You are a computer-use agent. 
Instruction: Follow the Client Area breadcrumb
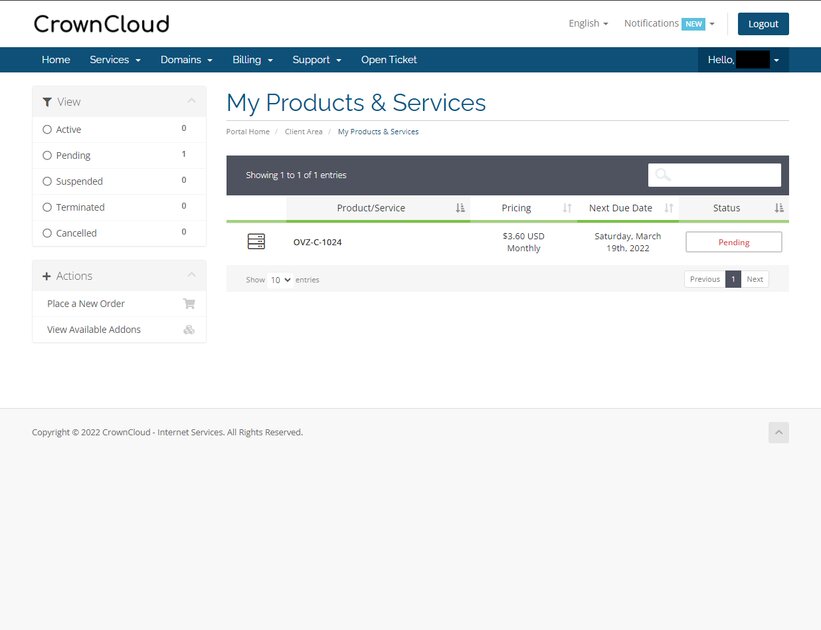304,131
